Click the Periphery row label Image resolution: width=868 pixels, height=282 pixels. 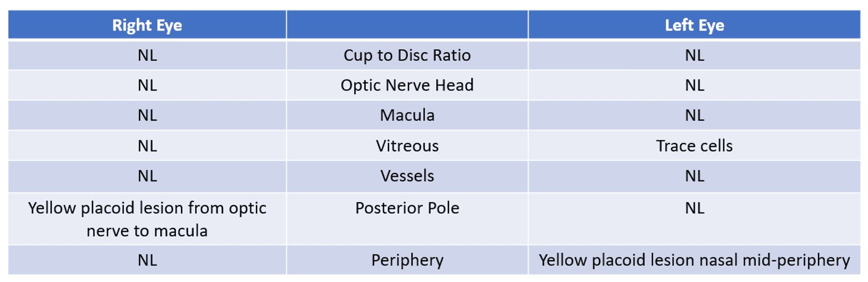pyautogui.click(x=407, y=260)
